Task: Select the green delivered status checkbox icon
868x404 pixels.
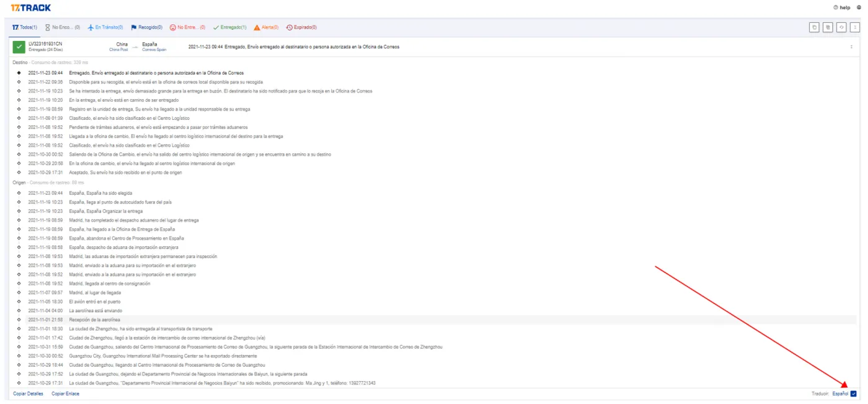Action: 19,47
